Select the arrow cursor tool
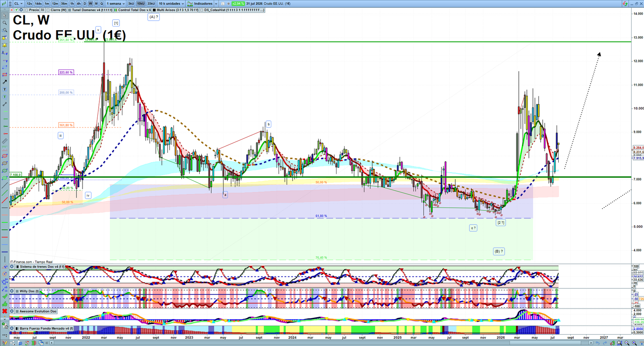 [5, 16]
